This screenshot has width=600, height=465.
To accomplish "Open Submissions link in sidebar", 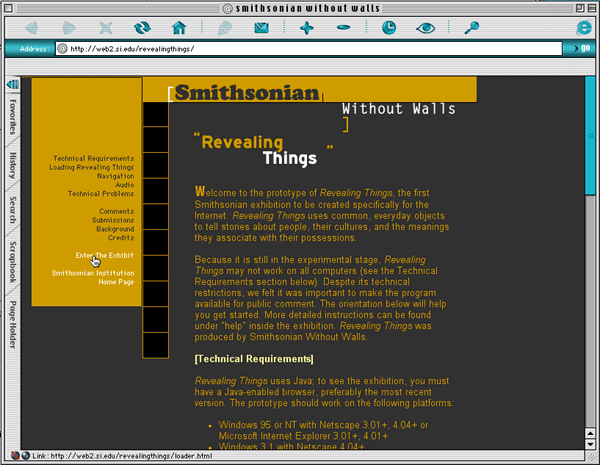I will click(x=113, y=220).
